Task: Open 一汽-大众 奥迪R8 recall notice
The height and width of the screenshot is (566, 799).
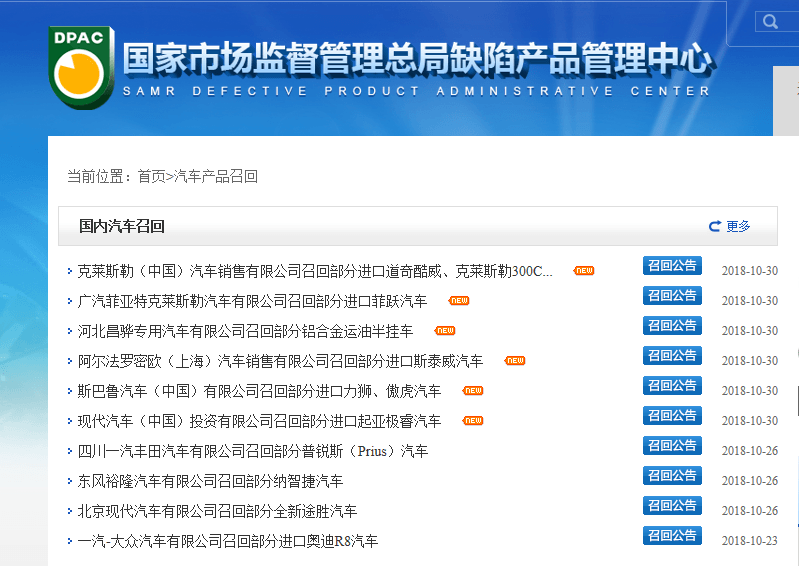Action: [228, 541]
